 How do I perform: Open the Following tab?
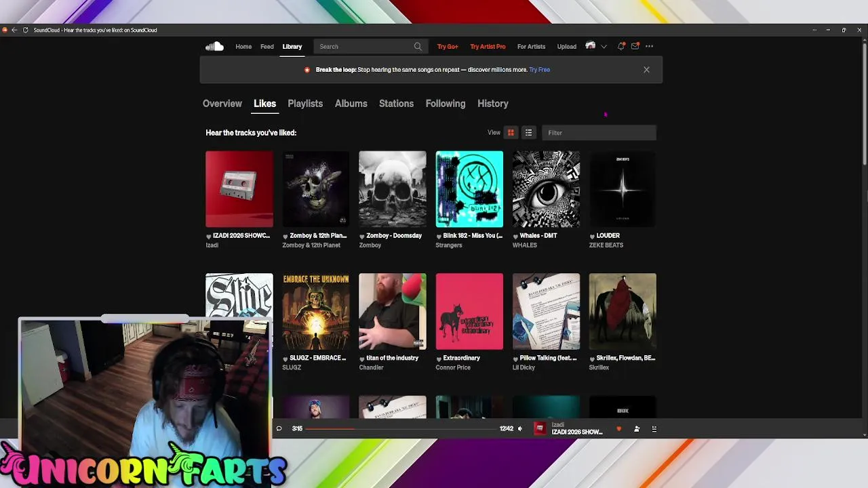446,104
